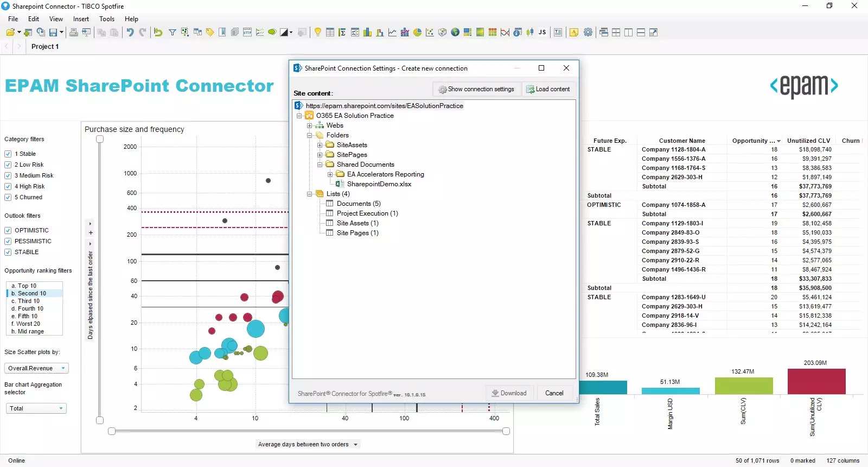Image resolution: width=868 pixels, height=467 pixels.
Task: Click the right handle of the horizontal range slider
Action: (x=506, y=431)
